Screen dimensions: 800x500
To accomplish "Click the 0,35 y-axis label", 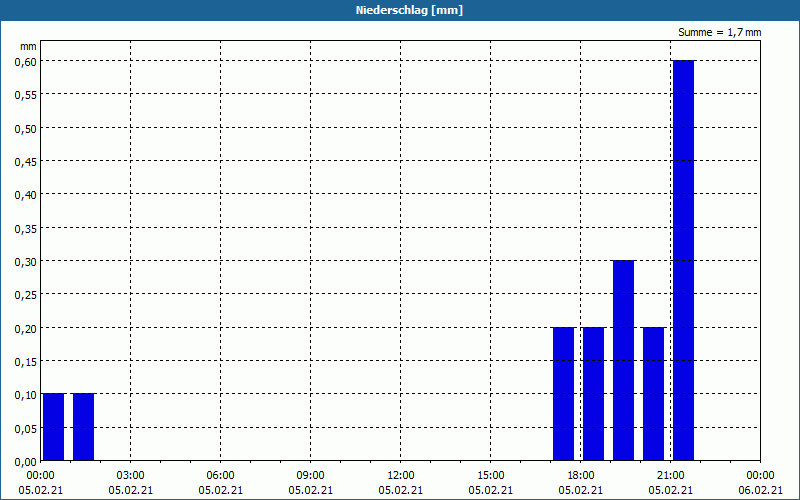I will (26, 228).
